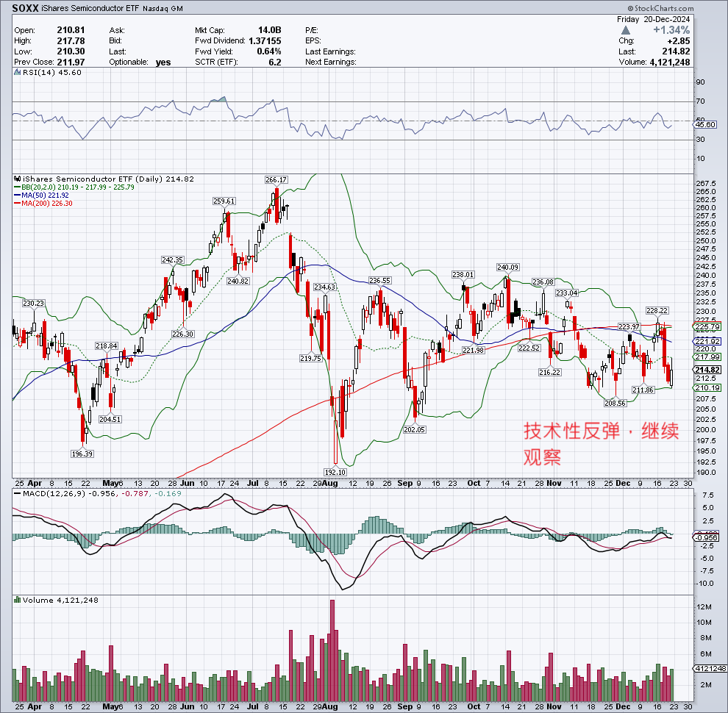
Task: Click the 225.79 upper band tag on axis
Action: point(707,327)
